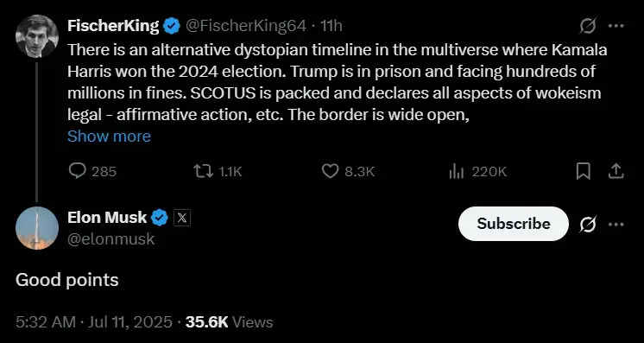This screenshot has width=644, height=343.
Task: Bookmark FischerKing's post
Action: [584, 171]
